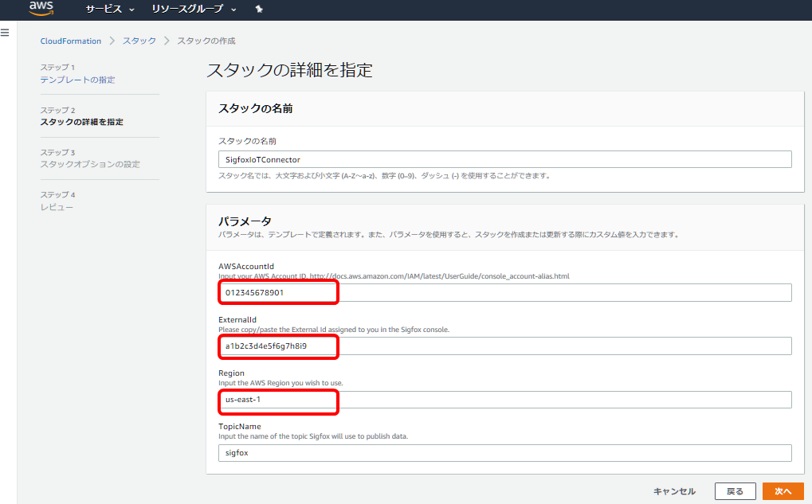Go to CloudFormation breadcrumb link
The width and height of the screenshot is (812, 504).
(71, 41)
